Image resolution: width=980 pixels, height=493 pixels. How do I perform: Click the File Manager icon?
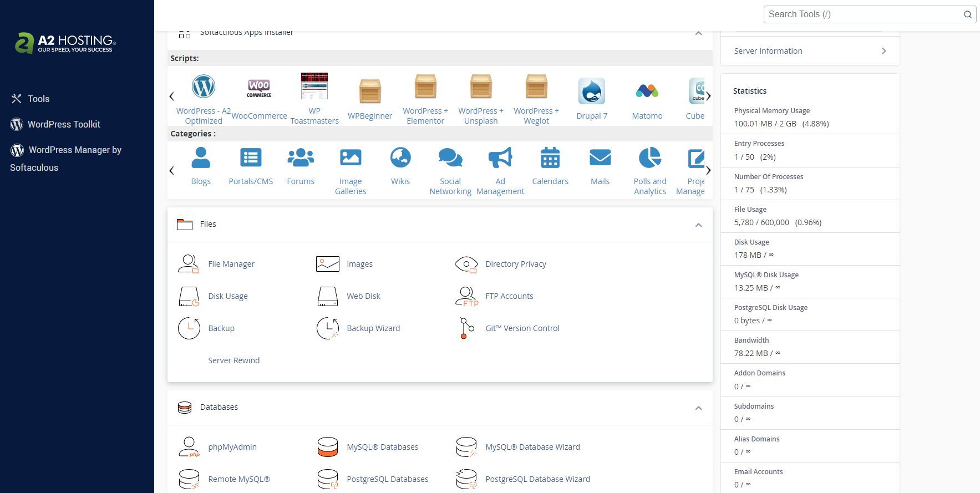click(x=189, y=264)
